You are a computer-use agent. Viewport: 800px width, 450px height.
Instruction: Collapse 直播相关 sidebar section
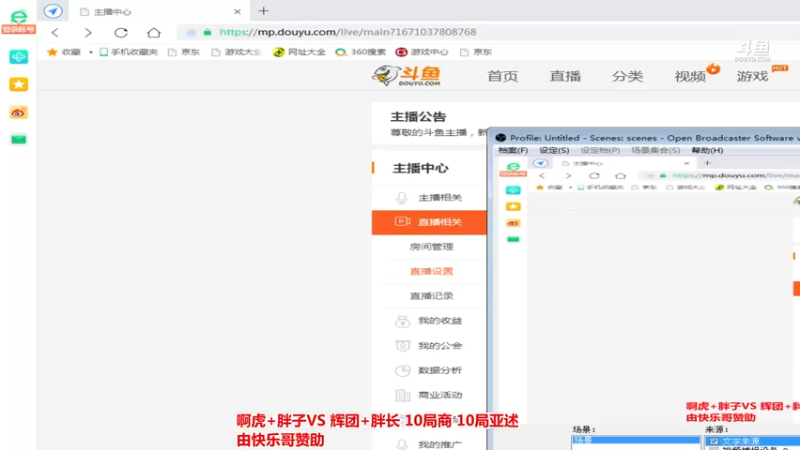429,222
